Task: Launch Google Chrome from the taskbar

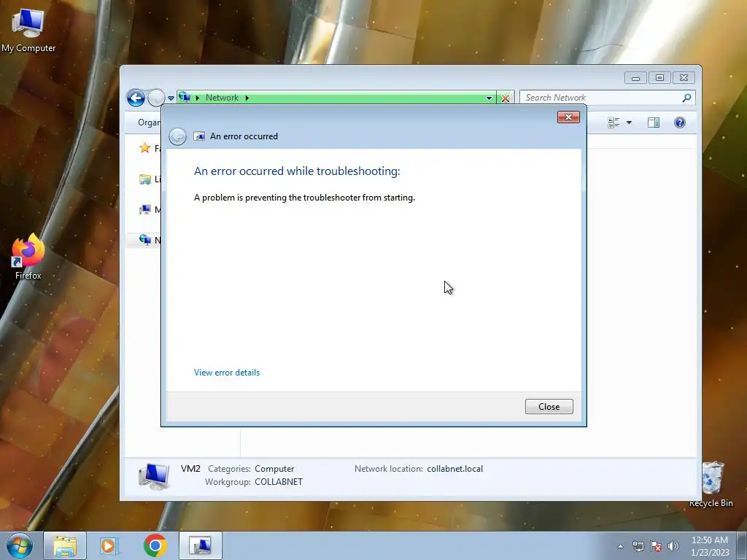Action: tap(155, 545)
